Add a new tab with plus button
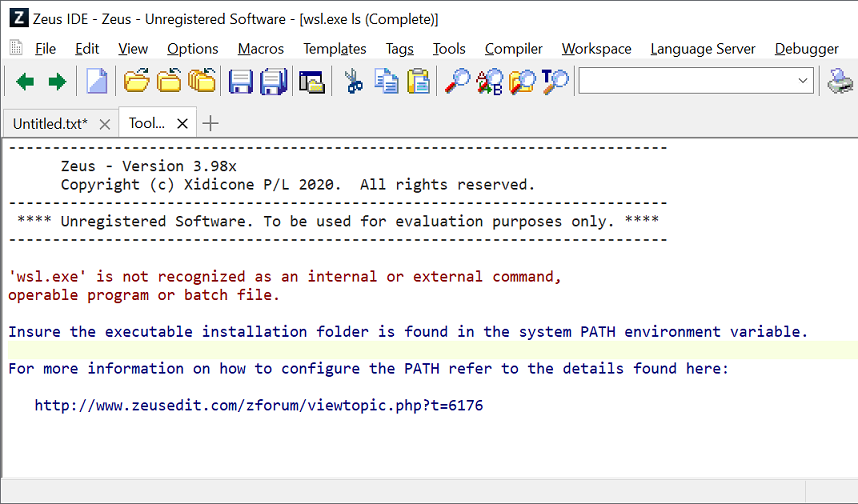The image size is (858, 504). coord(210,123)
